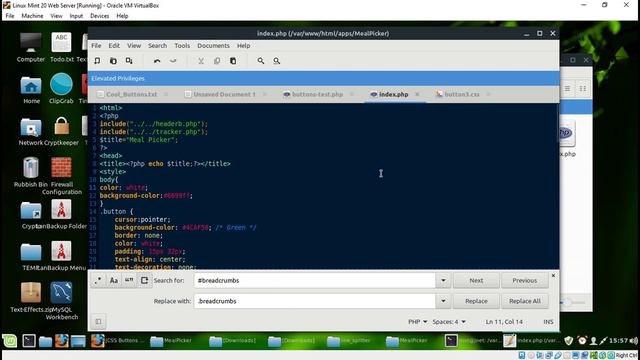The height and width of the screenshot is (360, 640).
Task: Toggle the side pane icon in status bar
Action: 98,321
